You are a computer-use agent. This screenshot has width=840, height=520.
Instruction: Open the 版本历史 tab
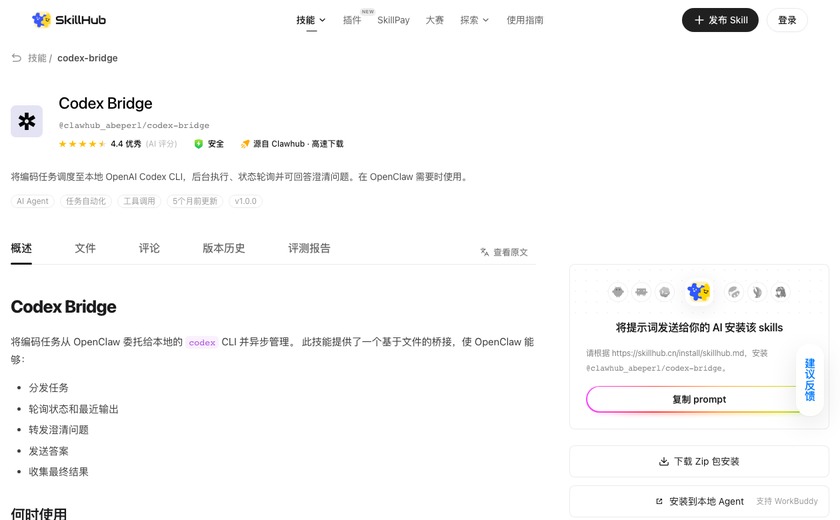(223, 248)
